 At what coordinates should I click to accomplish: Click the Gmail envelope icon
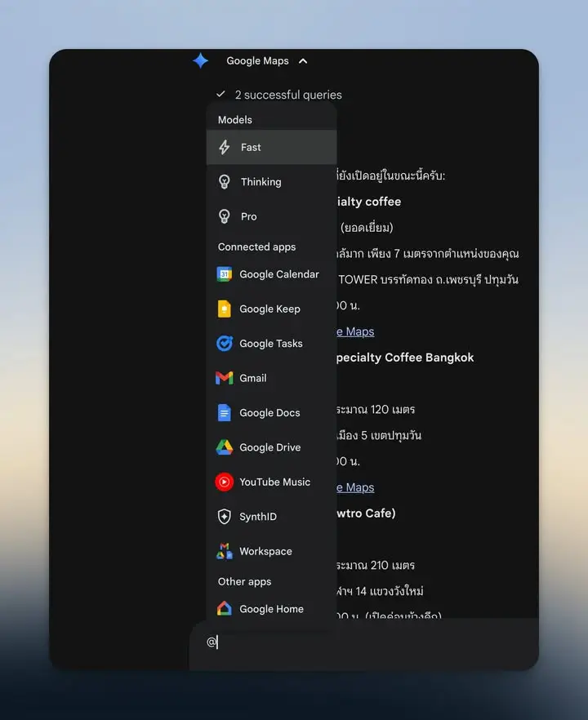[224, 378]
